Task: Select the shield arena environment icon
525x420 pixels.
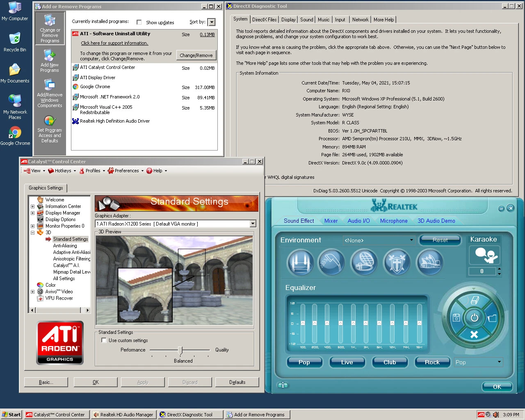Action: [x=397, y=262]
